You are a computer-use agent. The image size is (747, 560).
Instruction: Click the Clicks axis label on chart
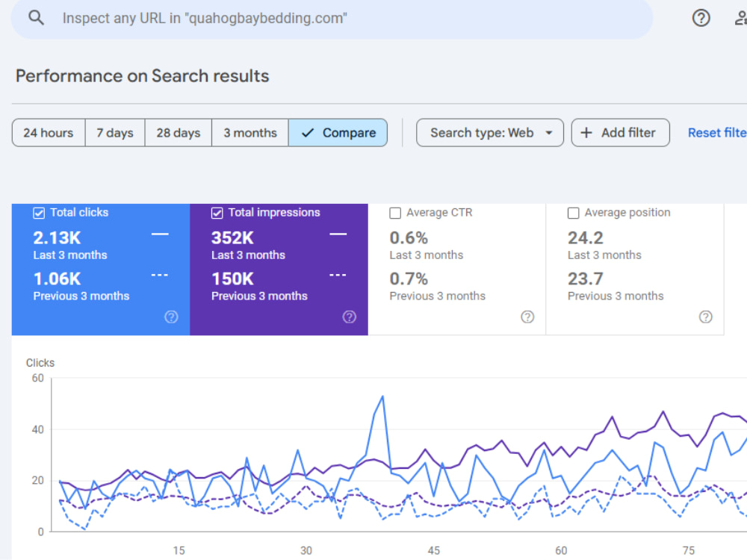40,363
